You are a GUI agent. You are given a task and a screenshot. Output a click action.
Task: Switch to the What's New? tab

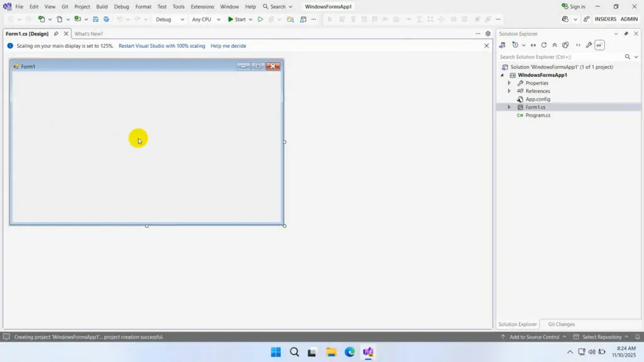point(88,33)
